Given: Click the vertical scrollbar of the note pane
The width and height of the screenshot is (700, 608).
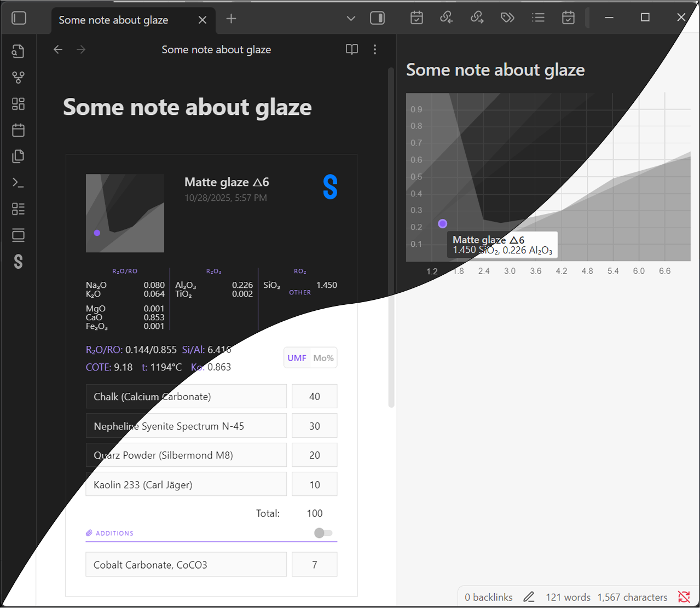Looking at the screenshot, I should tap(391, 237).
